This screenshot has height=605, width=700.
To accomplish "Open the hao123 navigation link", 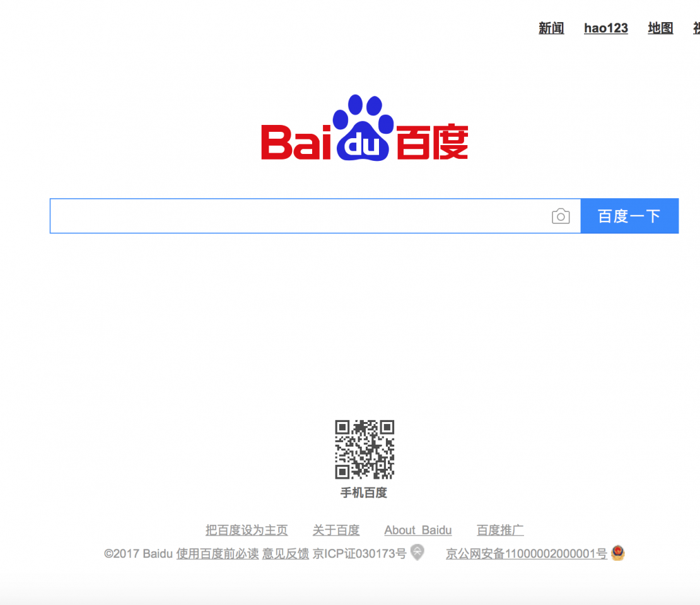I will click(x=606, y=28).
